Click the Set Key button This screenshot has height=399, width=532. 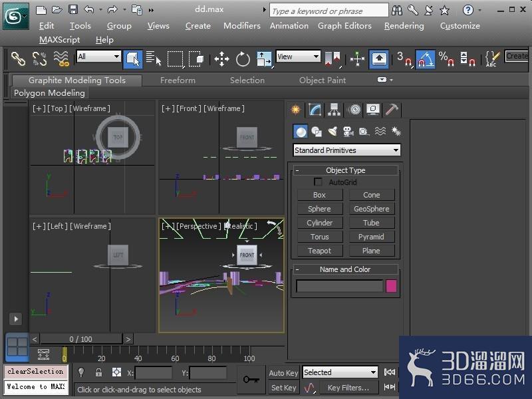point(283,388)
